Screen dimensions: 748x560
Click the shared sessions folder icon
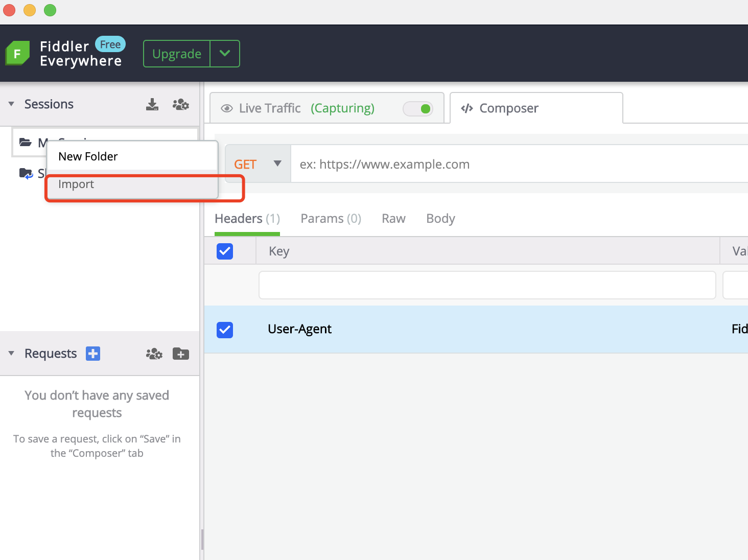coord(26,174)
